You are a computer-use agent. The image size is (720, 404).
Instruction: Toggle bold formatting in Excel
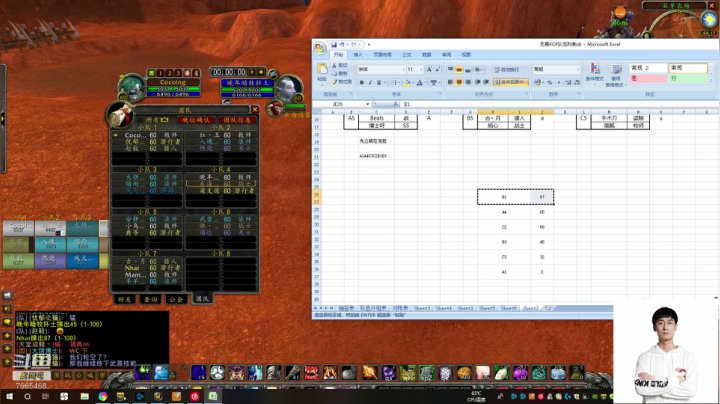[x=361, y=82]
